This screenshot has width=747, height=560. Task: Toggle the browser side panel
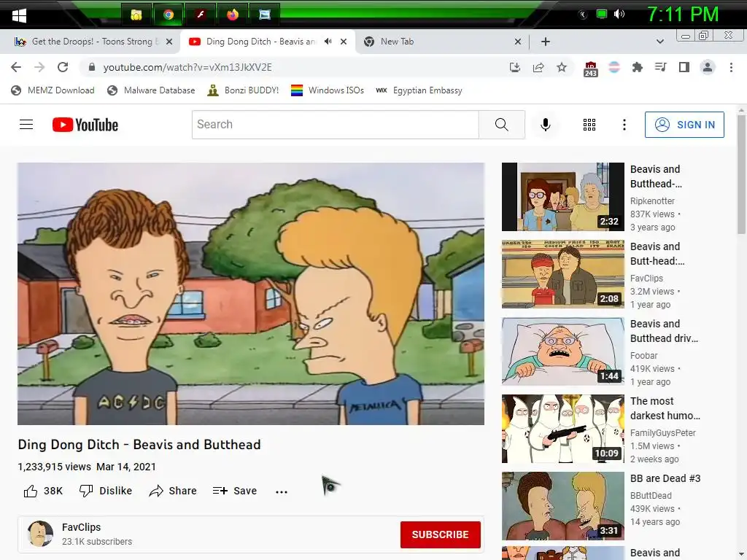[x=684, y=67]
